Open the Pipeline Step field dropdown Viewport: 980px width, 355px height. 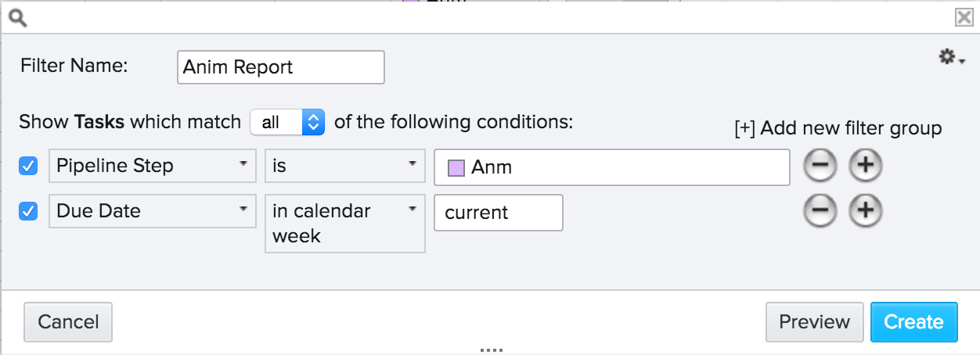(153, 166)
